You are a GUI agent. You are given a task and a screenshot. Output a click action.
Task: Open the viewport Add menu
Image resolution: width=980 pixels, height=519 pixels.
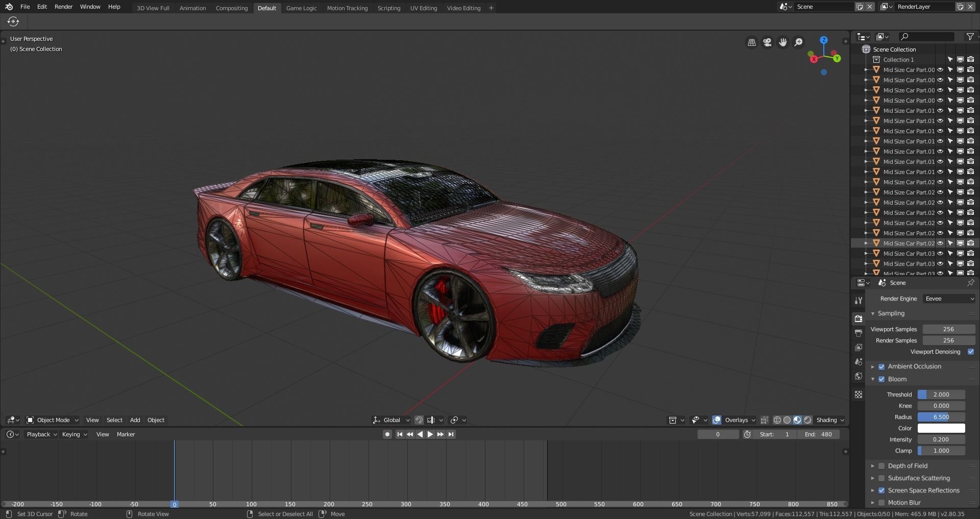point(135,420)
